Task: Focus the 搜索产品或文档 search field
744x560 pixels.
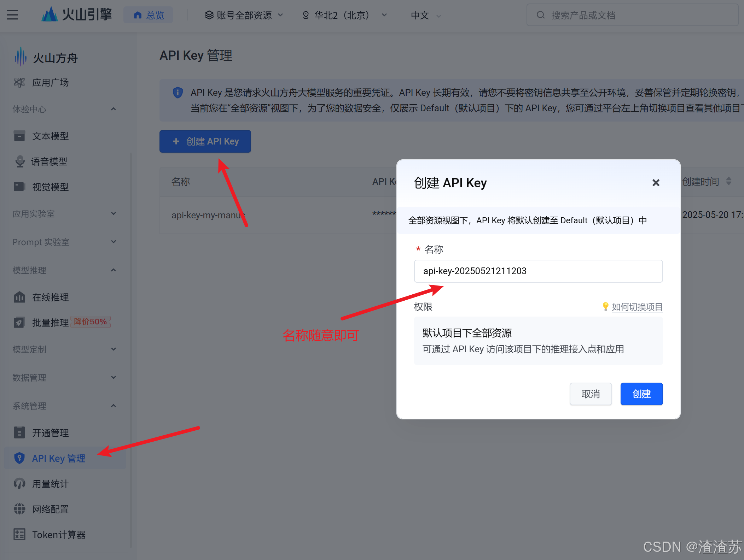Action: click(632, 15)
